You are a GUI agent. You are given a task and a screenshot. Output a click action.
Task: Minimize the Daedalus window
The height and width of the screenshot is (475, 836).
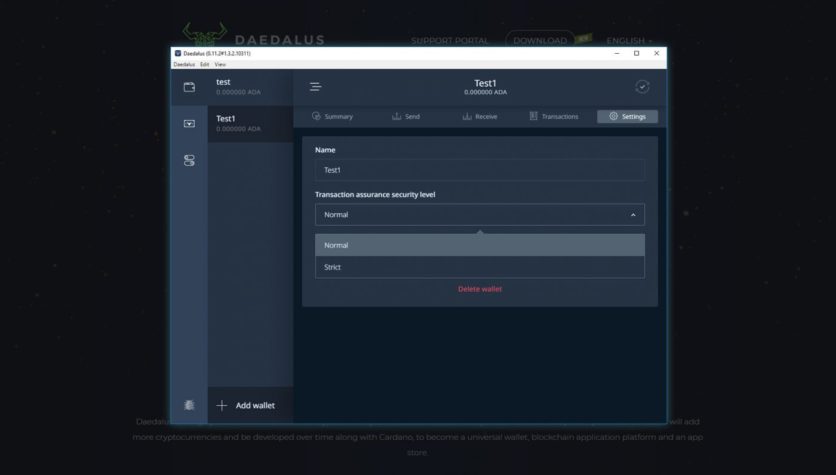click(x=617, y=53)
